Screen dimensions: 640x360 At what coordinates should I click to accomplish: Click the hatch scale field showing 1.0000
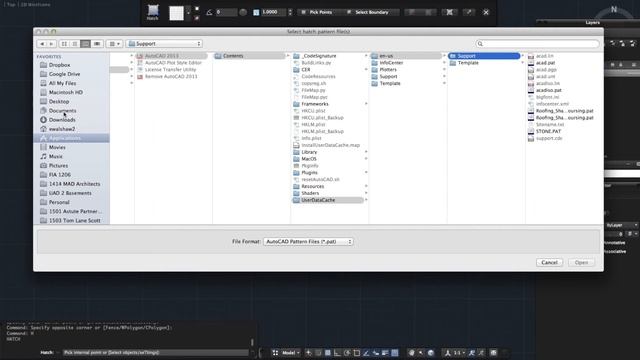click(273, 12)
